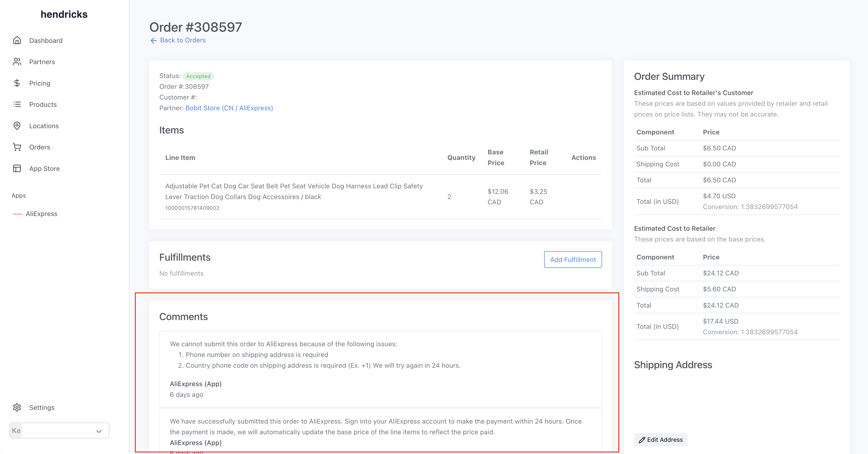Click the quantity value 2
Viewport: 868px width, 454px height.
[449, 197]
